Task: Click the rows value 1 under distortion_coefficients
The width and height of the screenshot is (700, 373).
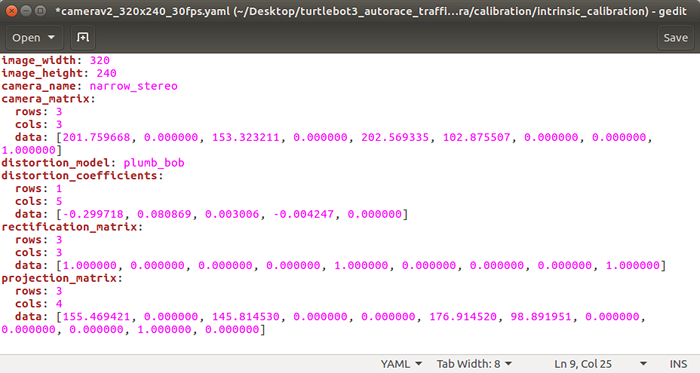Action: tap(59, 188)
